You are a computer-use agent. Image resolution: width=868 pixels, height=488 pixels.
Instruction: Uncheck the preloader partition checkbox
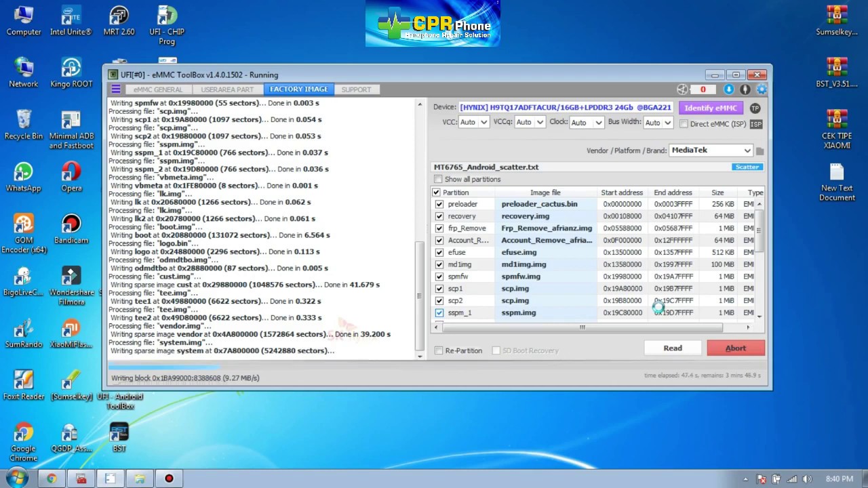[439, 204]
